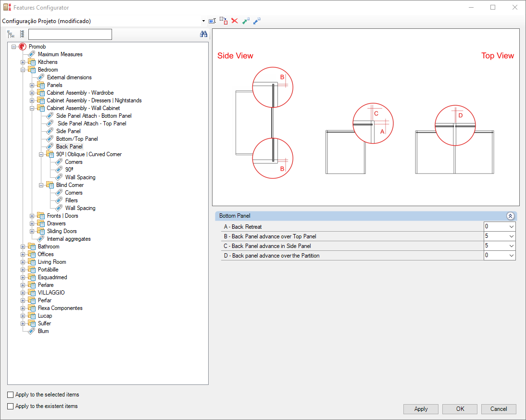This screenshot has width=526, height=420.
Task: Select Cabinet Assembly - Dressers | Nightstands
Action: pyautogui.click(x=94, y=100)
